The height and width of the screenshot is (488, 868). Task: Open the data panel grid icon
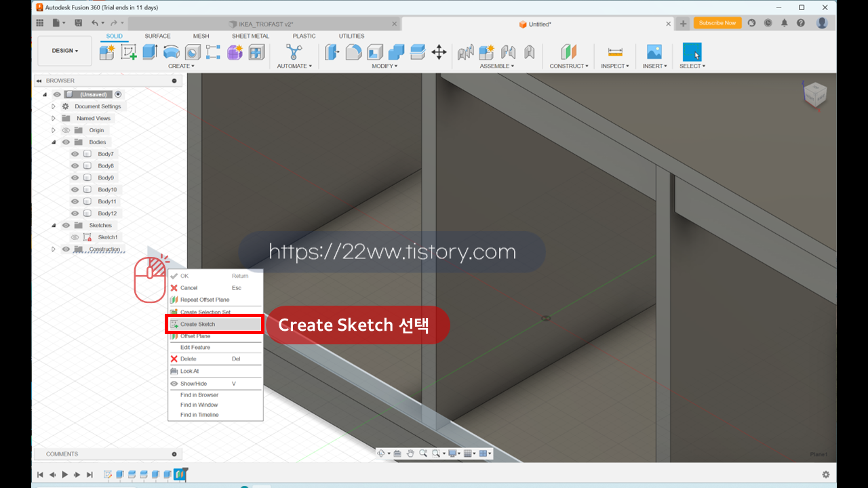39,23
